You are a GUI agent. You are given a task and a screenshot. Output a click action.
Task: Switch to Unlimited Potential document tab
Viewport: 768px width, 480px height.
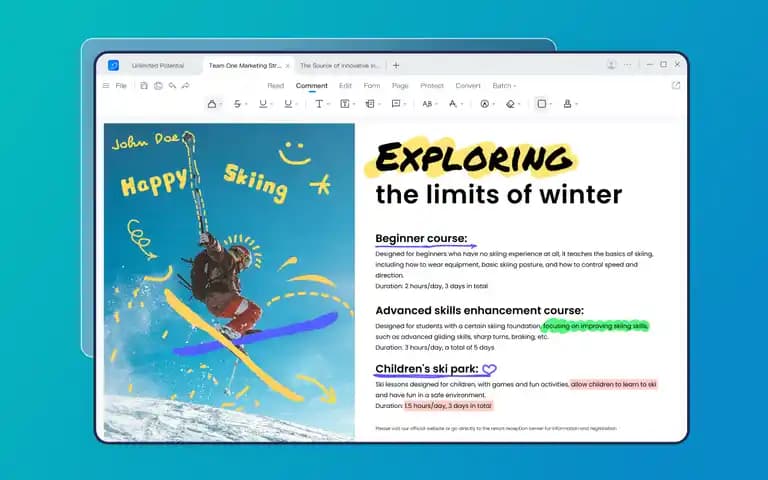[x=158, y=66]
